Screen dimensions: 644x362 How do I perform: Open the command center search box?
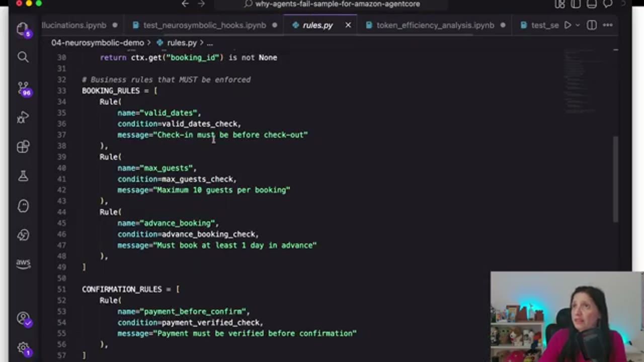tap(332, 4)
